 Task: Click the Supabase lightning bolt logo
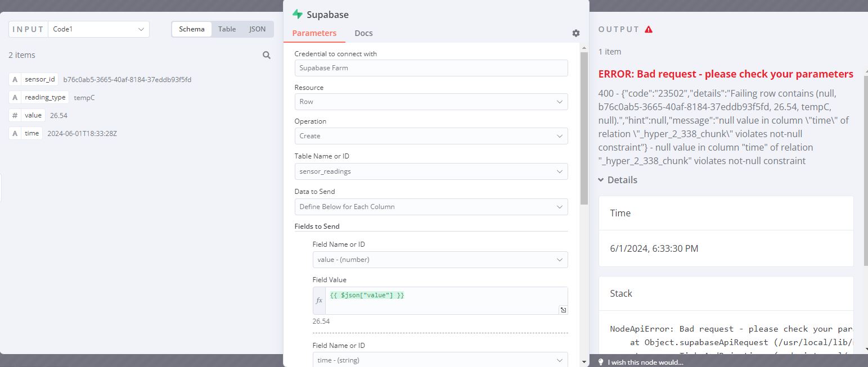tap(298, 14)
